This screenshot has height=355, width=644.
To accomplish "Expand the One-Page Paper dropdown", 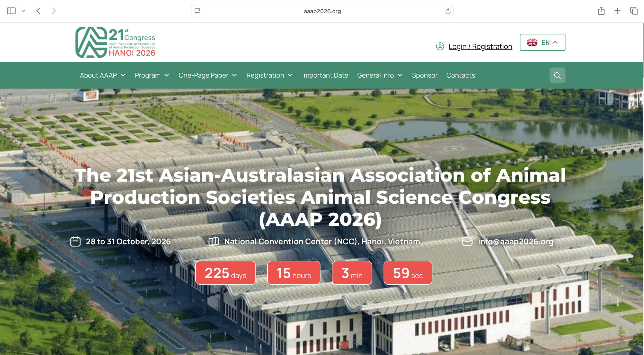I will click(x=208, y=75).
